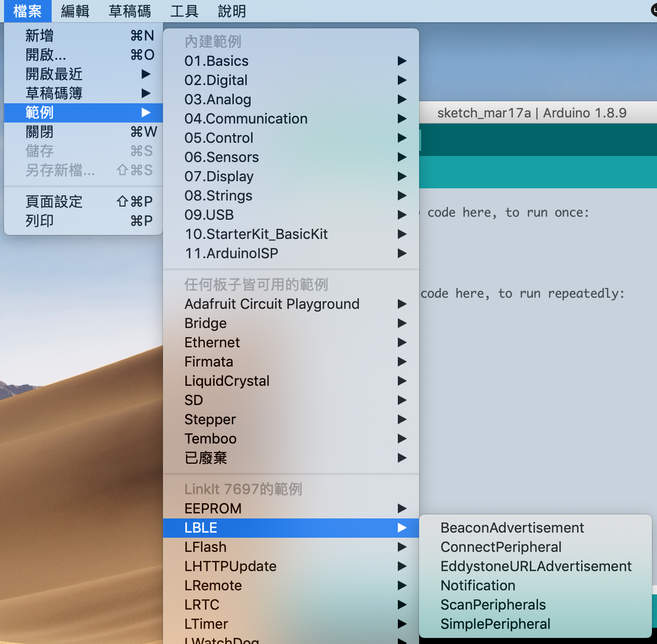The width and height of the screenshot is (657, 644).
Task: Choose 新增 to create a new sketch
Action: click(x=84, y=35)
